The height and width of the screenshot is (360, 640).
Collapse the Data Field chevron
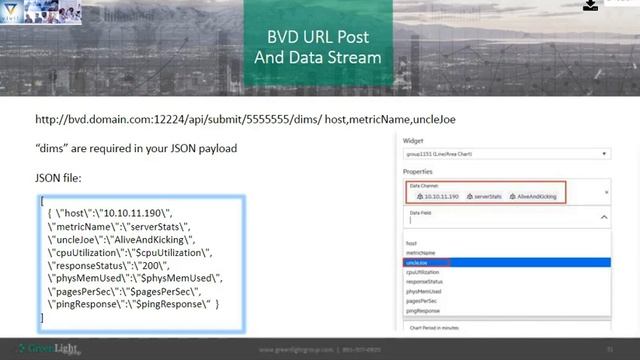pyautogui.click(x=604, y=218)
